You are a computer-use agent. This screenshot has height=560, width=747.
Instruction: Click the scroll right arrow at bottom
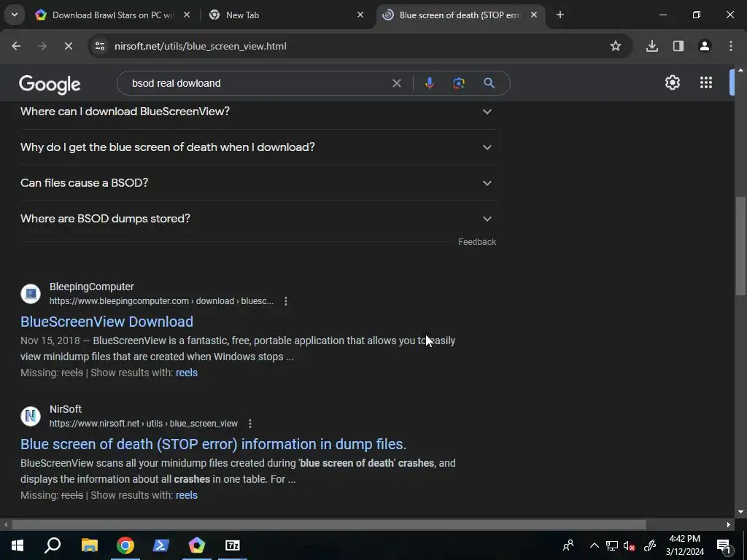[x=729, y=525]
